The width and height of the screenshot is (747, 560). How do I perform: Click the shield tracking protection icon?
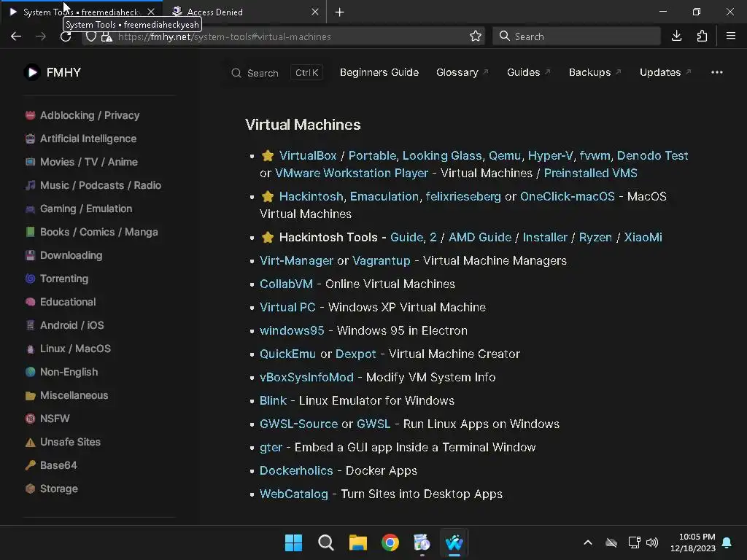coord(91,36)
